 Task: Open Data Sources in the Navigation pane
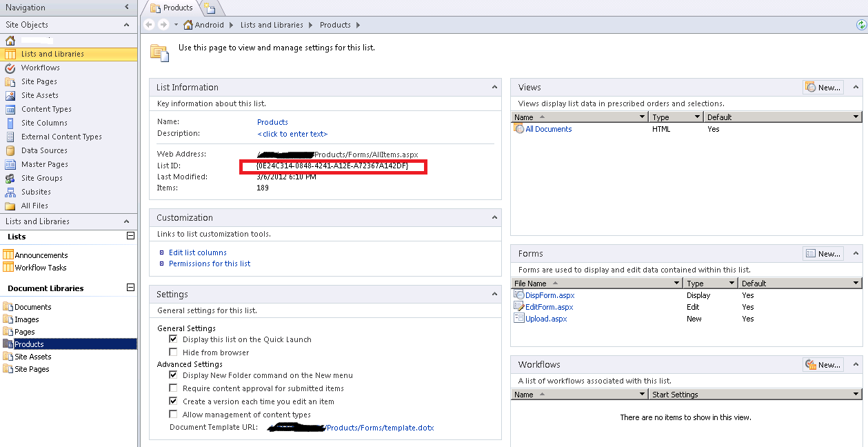43,150
